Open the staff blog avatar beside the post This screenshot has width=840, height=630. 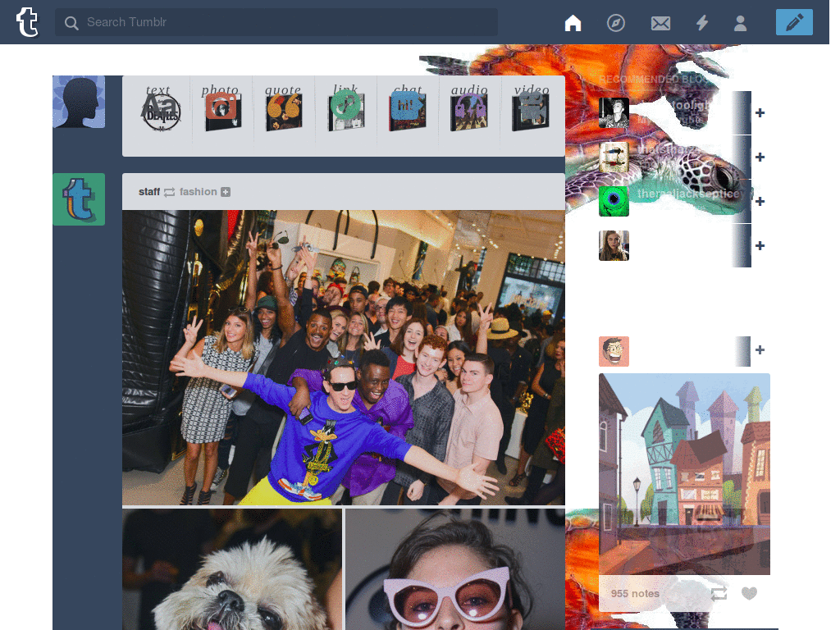(x=79, y=199)
